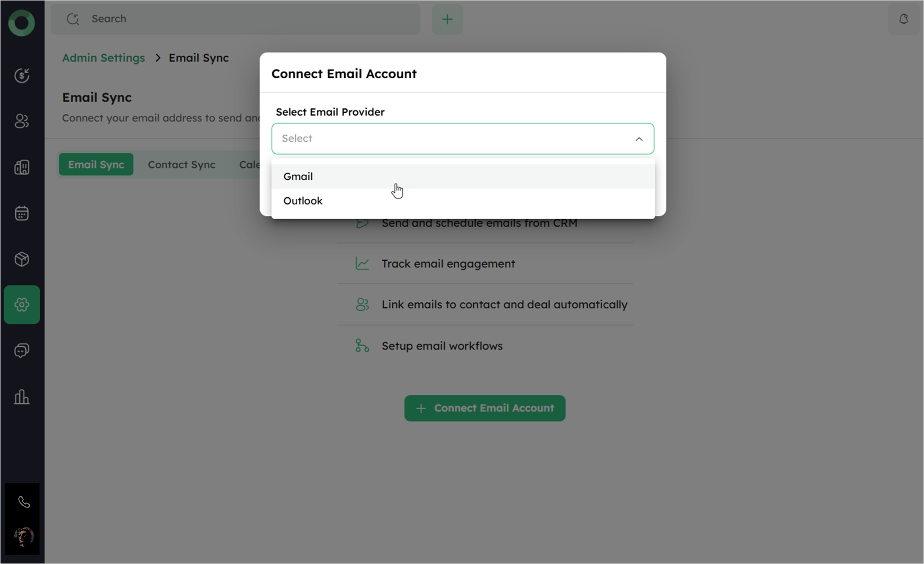
Task: Open the user profile avatar
Action: click(x=24, y=537)
